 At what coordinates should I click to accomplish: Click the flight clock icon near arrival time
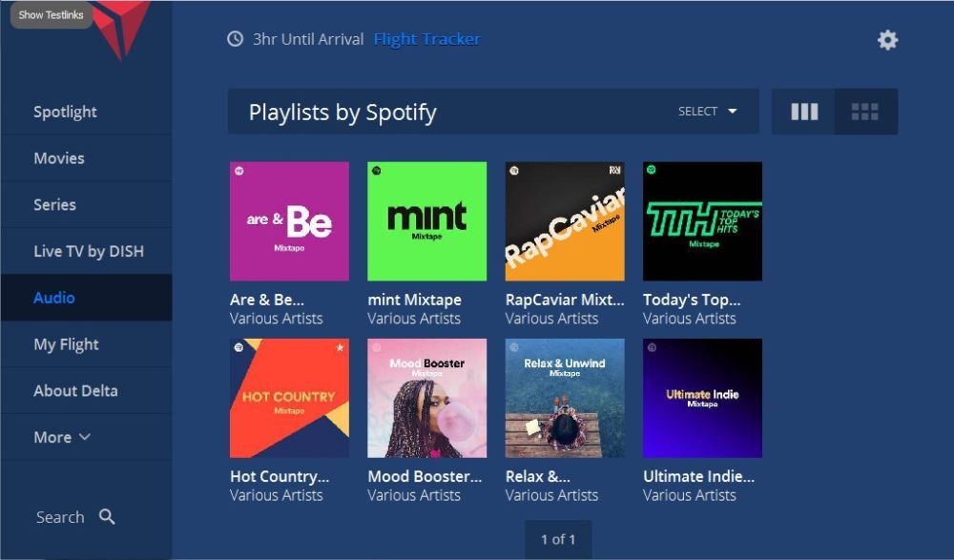236,40
